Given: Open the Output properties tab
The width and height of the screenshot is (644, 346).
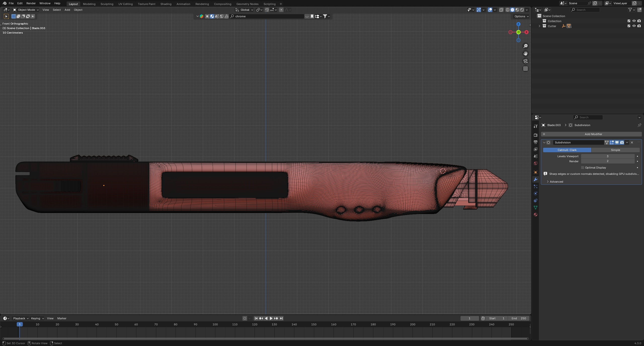Looking at the screenshot, I should coord(535,142).
